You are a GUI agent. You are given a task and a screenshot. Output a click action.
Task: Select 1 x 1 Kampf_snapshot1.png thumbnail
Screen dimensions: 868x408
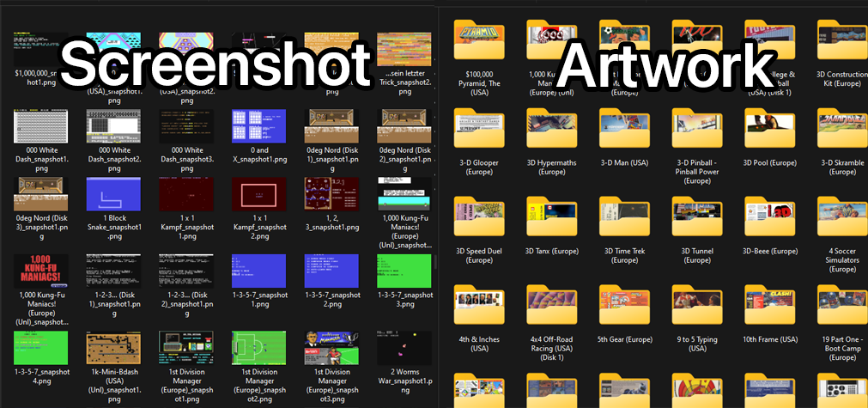[186, 194]
